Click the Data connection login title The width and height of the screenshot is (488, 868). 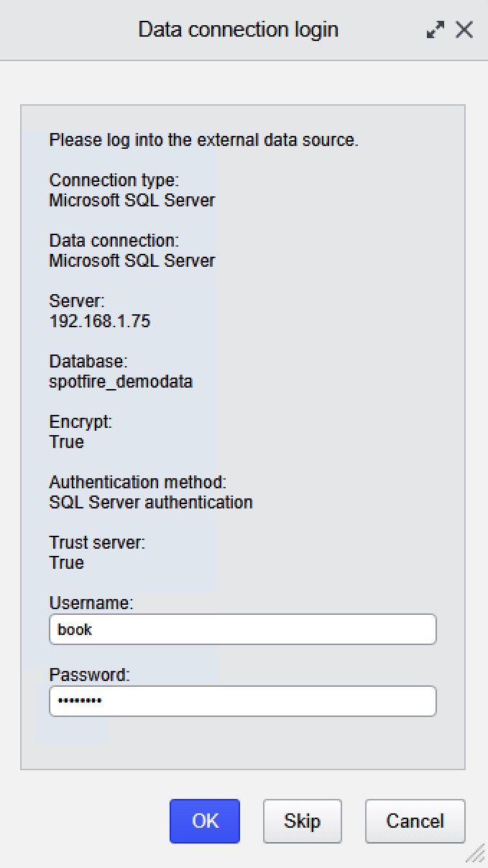238,29
